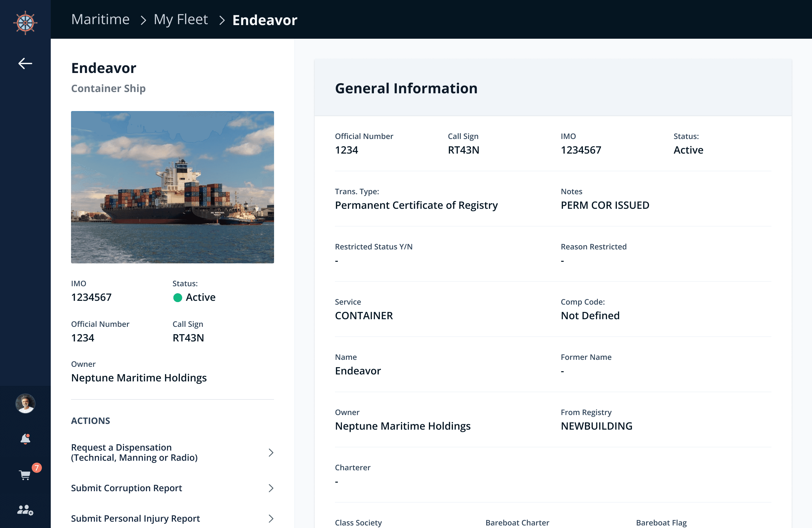Open user management settings icon
The height and width of the screenshot is (528, 812).
[x=25, y=510]
